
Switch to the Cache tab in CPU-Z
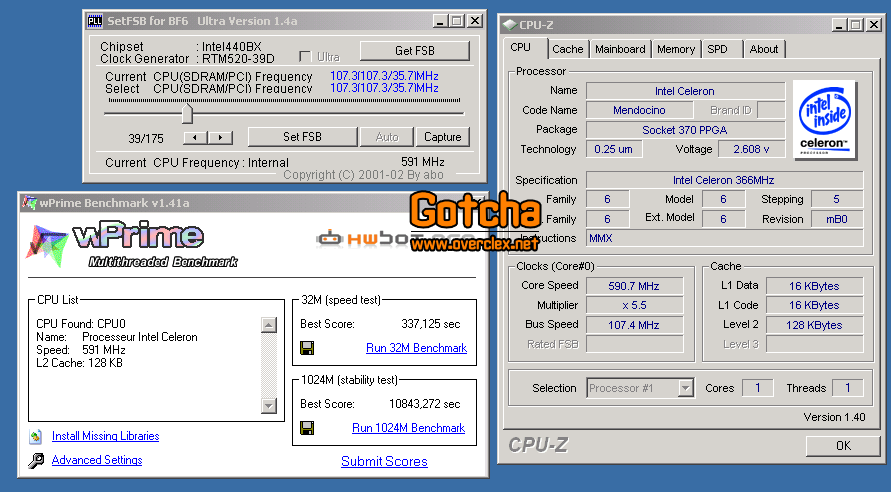click(x=568, y=49)
